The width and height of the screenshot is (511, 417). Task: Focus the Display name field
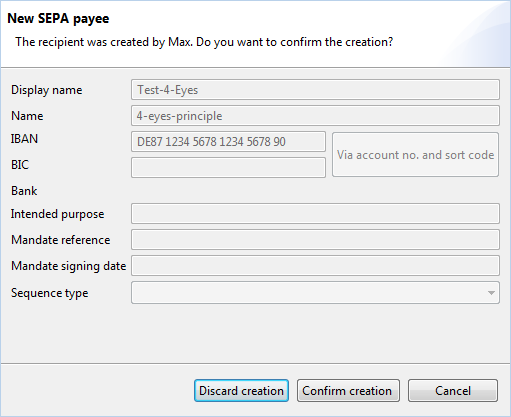315,90
